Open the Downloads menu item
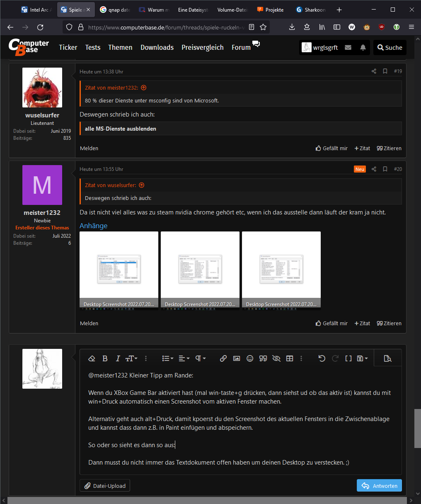This screenshot has height=504, width=421. pyautogui.click(x=157, y=47)
